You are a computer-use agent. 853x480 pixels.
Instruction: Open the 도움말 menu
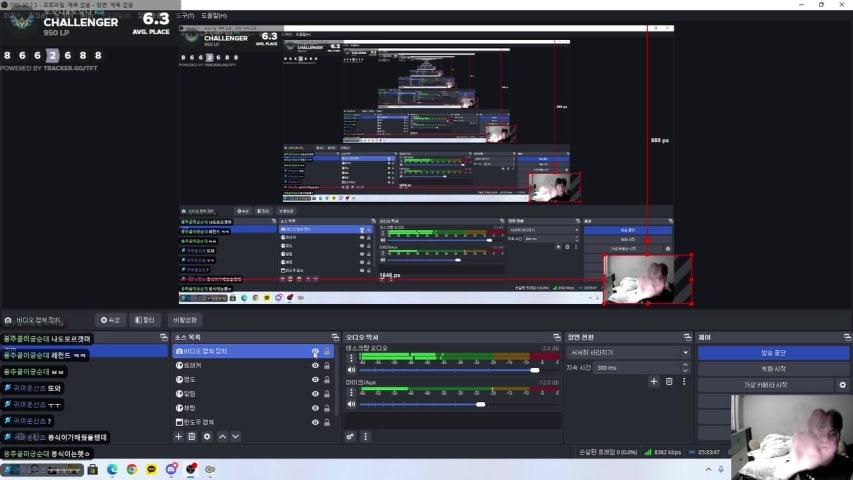click(213, 16)
